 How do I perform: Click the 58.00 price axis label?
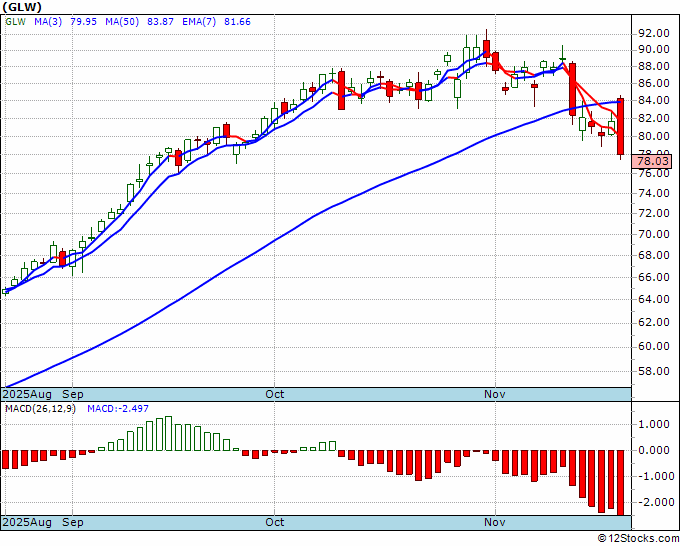point(654,371)
